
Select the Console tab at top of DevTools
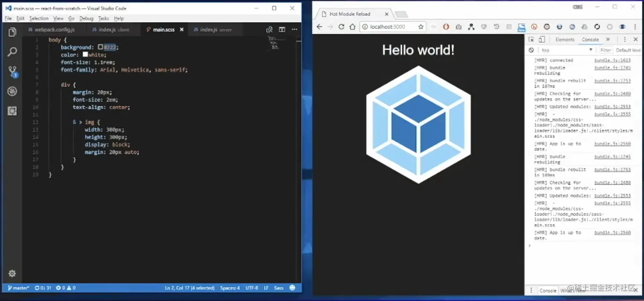click(x=590, y=40)
